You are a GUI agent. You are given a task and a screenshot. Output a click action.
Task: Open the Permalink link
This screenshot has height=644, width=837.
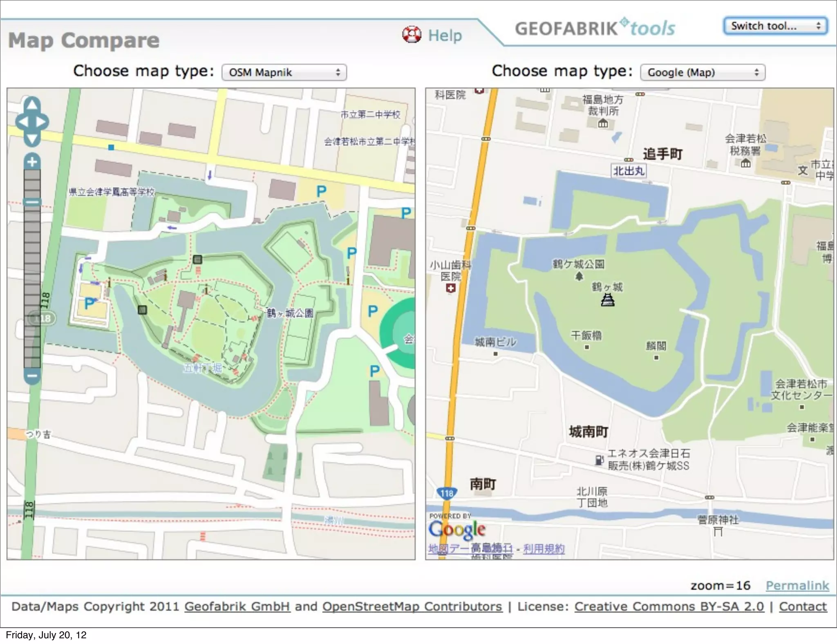pyautogui.click(x=797, y=586)
